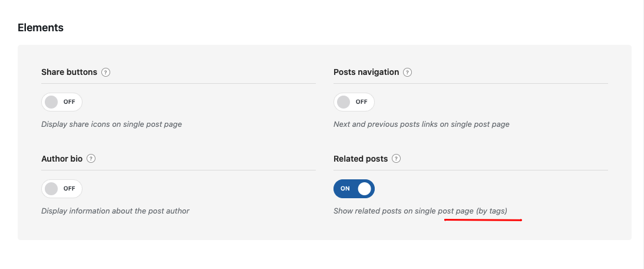
Task: Click the Share buttons setting label
Action: pos(69,73)
